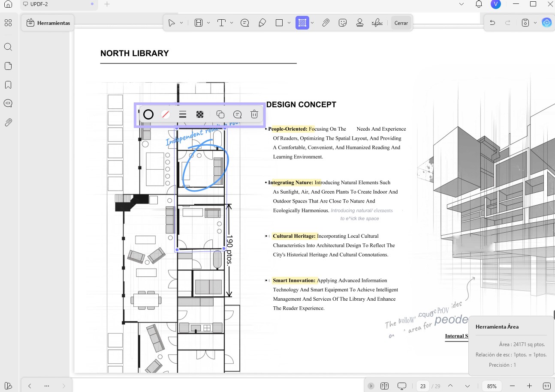This screenshot has width=555, height=392.
Task: Toggle the measurement area tool
Action: (302, 23)
